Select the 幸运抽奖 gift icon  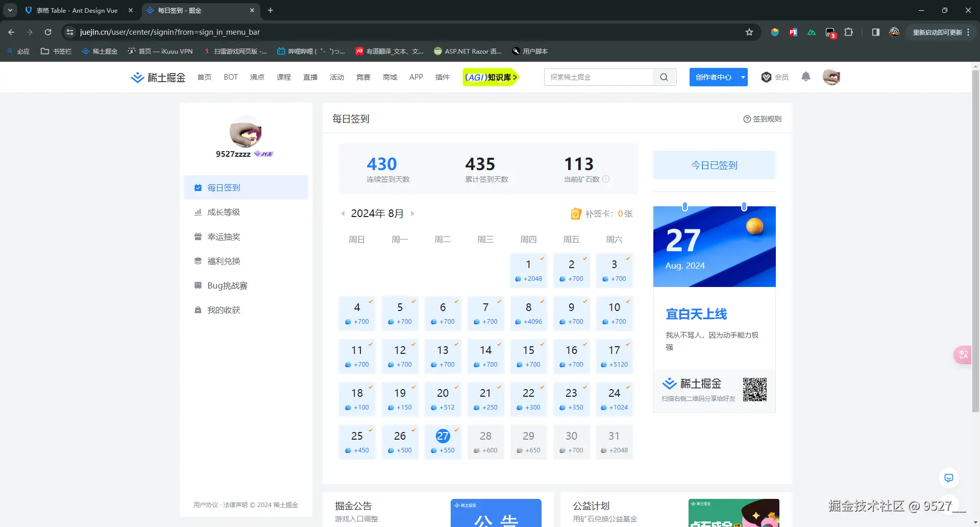pos(198,236)
